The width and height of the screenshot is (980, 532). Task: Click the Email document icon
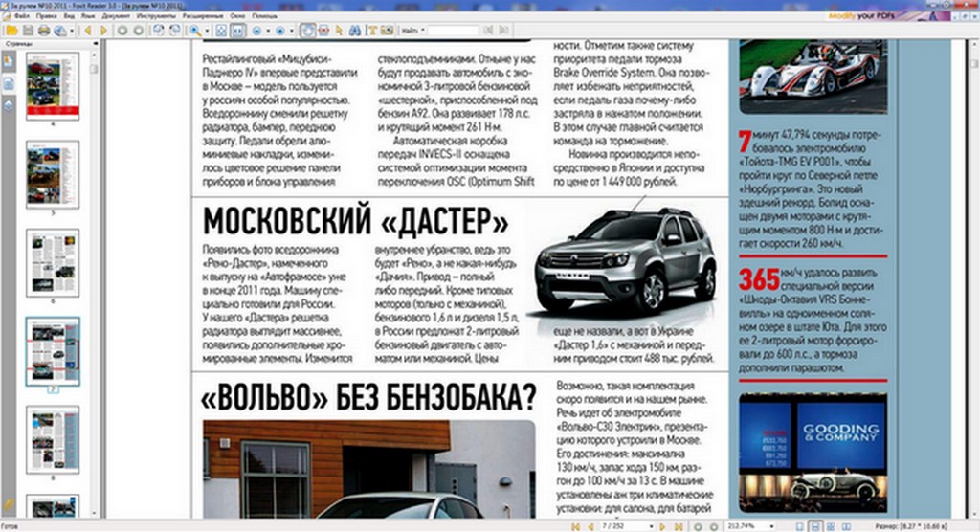[x=59, y=30]
